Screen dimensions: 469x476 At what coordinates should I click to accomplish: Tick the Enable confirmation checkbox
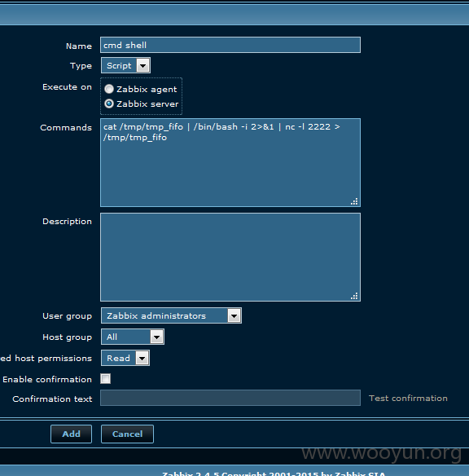click(105, 378)
